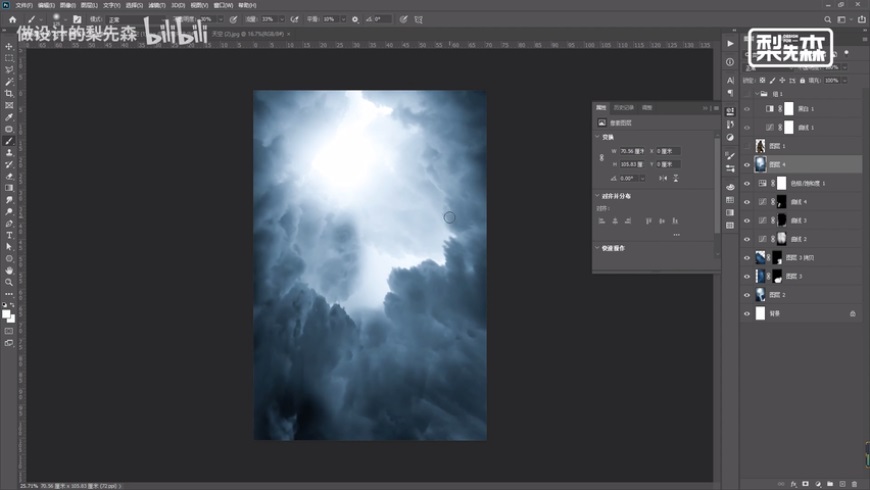Image resolution: width=870 pixels, height=490 pixels.
Task: Select the Zoom tool
Action: pyautogui.click(x=9, y=282)
